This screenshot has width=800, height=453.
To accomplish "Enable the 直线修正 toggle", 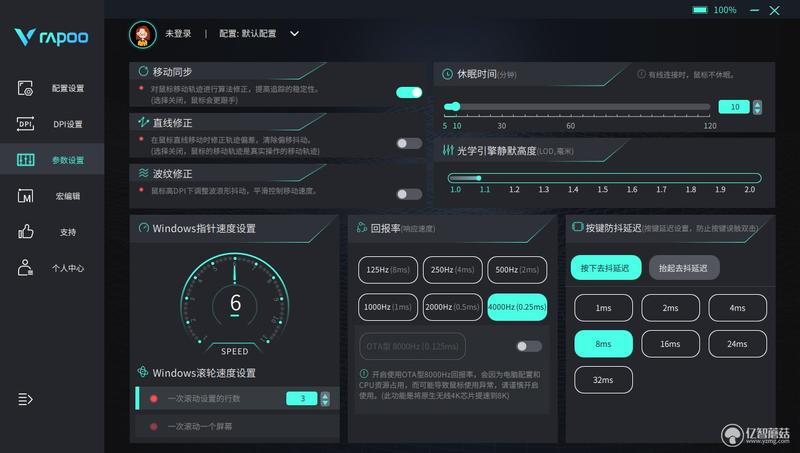I will tap(409, 143).
